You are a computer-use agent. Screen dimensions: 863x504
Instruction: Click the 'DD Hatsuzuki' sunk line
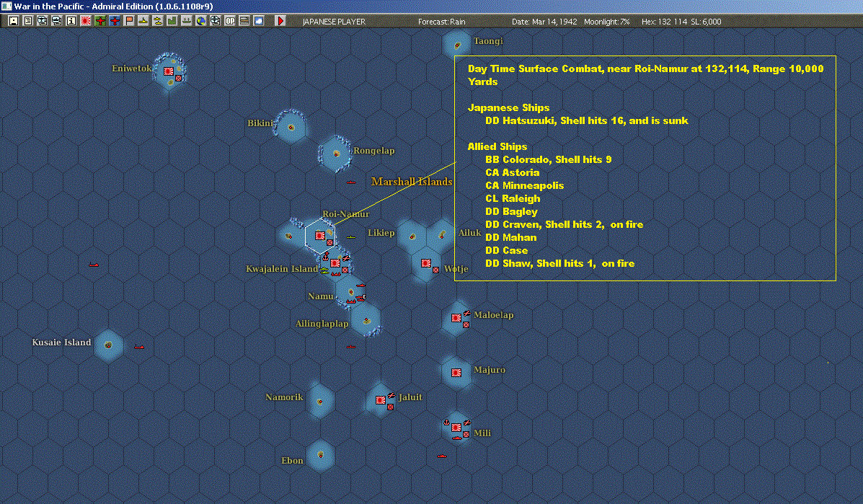(x=587, y=120)
